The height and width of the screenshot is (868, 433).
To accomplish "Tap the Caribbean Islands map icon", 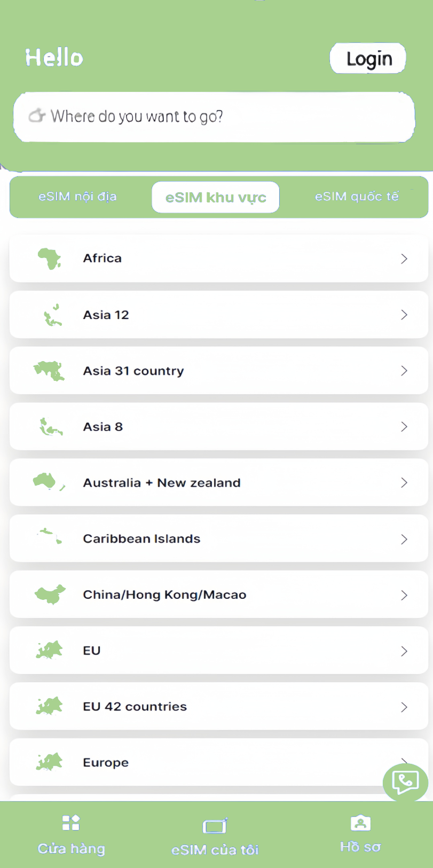I will (x=50, y=536).
